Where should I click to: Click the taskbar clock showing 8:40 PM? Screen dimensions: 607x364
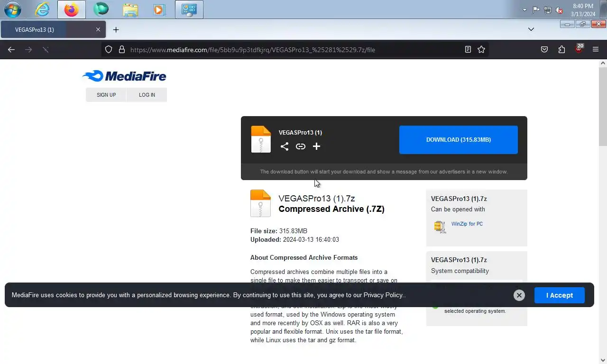point(583,10)
